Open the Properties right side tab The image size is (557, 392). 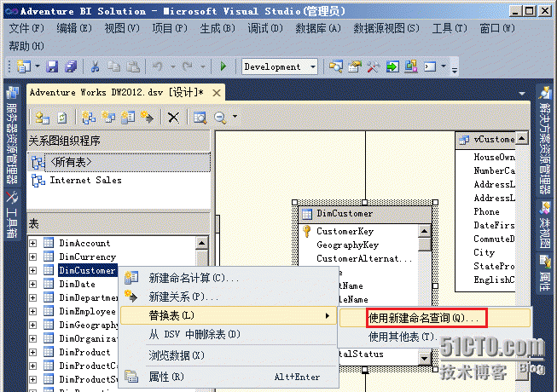(544, 274)
